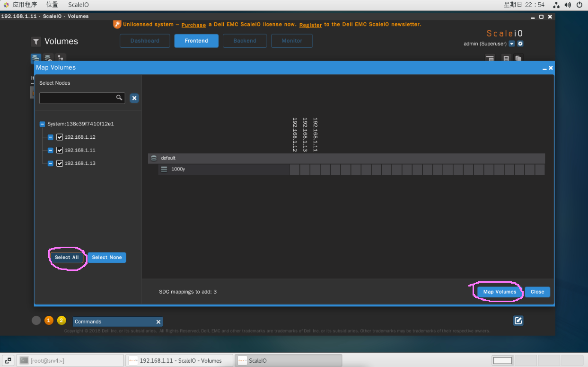
Task: Open the ScaleIO top bar menu
Action: pos(78,5)
